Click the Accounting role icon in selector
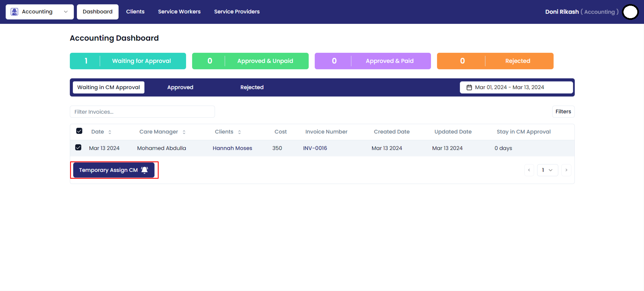The image size is (644, 291). (14, 12)
